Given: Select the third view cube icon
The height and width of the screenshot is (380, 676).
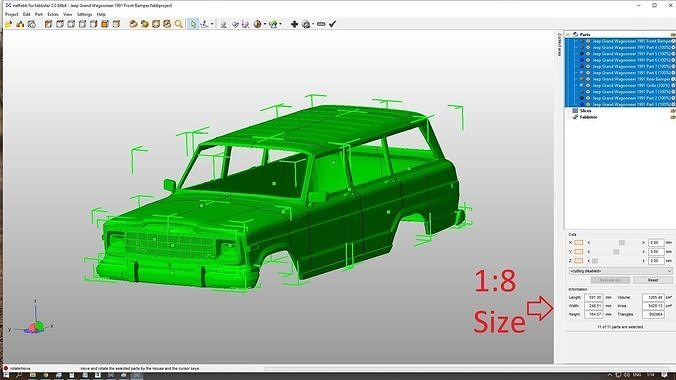Looking at the screenshot, I should 71,24.
